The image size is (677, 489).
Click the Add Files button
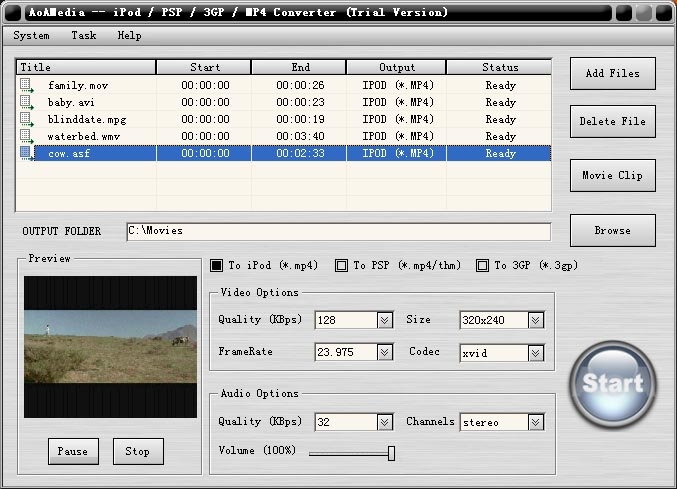[x=612, y=73]
